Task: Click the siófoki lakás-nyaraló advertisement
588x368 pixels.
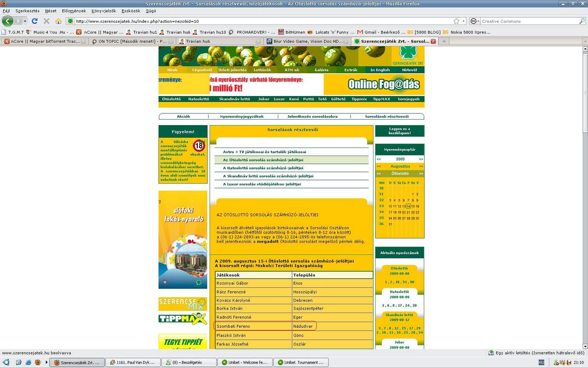Action: pyautogui.click(x=183, y=240)
